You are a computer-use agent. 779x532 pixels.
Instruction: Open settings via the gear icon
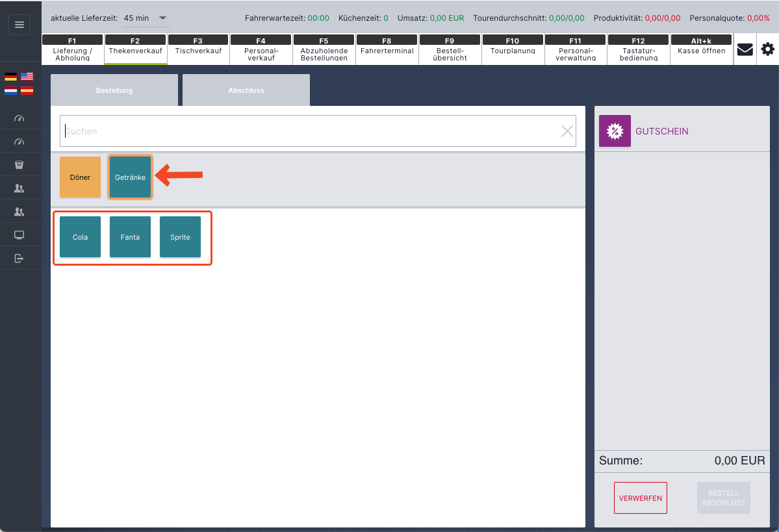point(767,49)
